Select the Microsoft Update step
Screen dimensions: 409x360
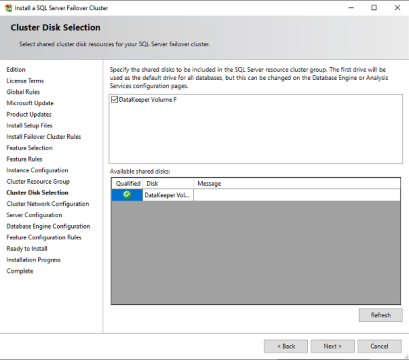pos(30,103)
